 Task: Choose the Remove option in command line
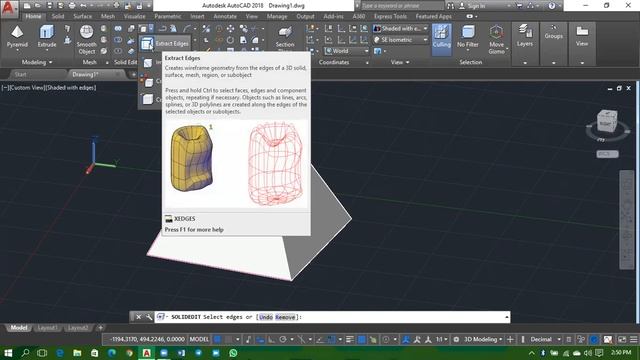point(285,317)
